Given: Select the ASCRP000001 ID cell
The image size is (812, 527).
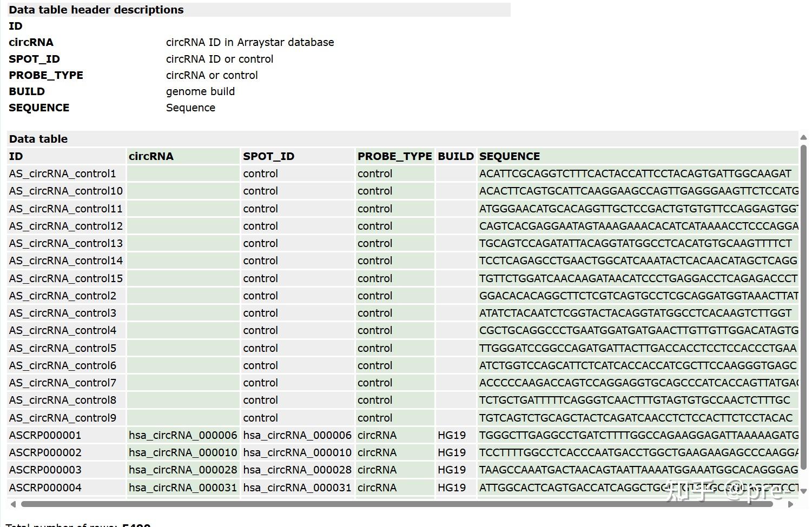Looking at the screenshot, I should (x=45, y=435).
